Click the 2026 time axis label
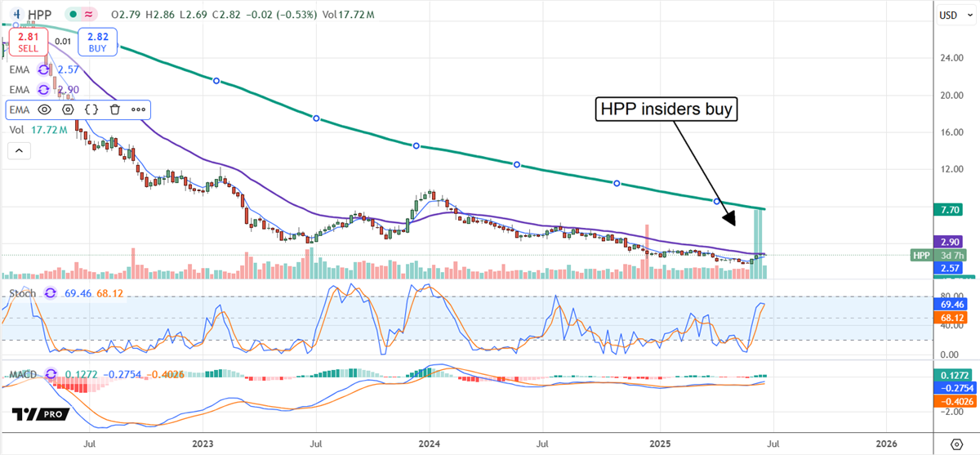This screenshot has width=980, height=455. click(885, 444)
